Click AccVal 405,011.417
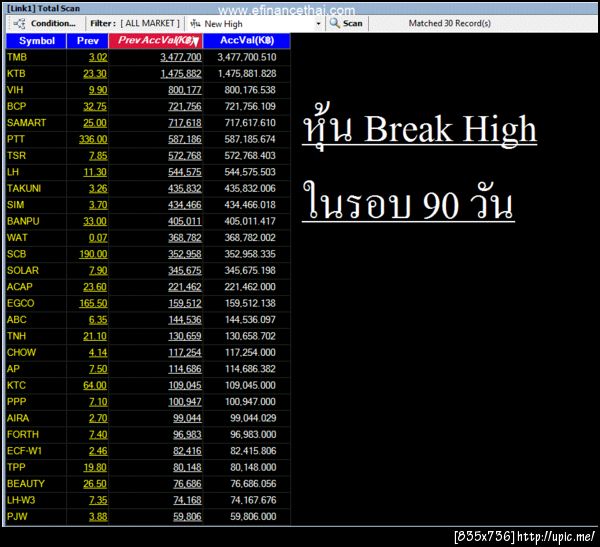Image resolution: width=600 pixels, height=547 pixels. [250, 221]
